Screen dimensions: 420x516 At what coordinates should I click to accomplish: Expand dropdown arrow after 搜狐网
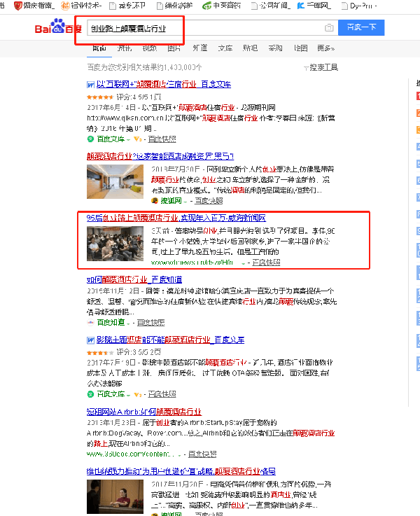pos(185,202)
